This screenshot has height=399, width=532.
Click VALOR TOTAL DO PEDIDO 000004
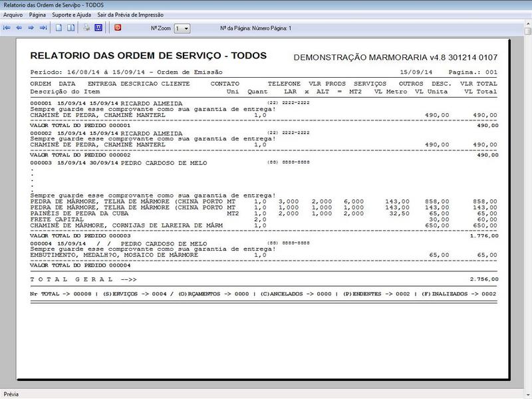tap(80, 265)
